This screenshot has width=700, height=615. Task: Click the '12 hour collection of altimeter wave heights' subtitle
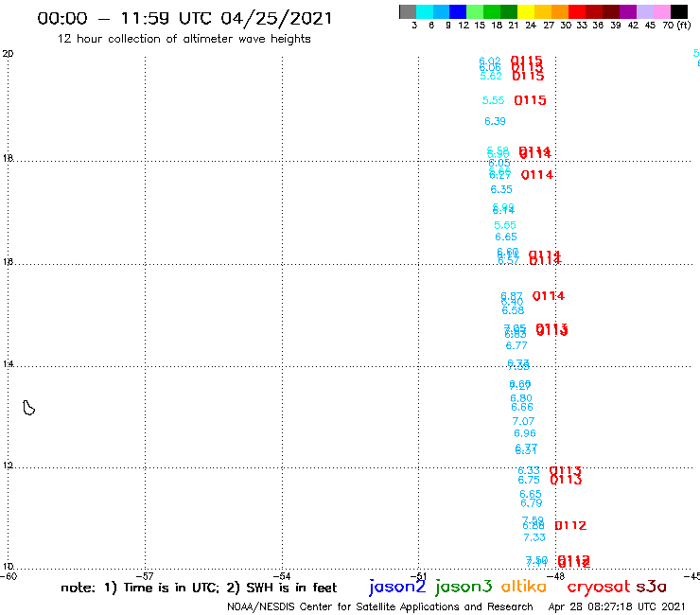tap(184, 39)
